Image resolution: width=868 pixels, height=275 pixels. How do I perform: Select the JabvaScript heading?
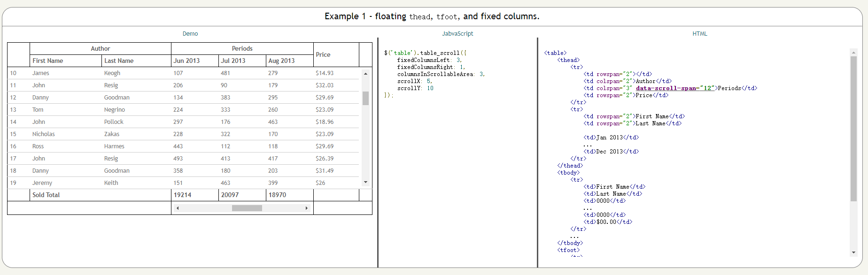pyautogui.click(x=457, y=34)
